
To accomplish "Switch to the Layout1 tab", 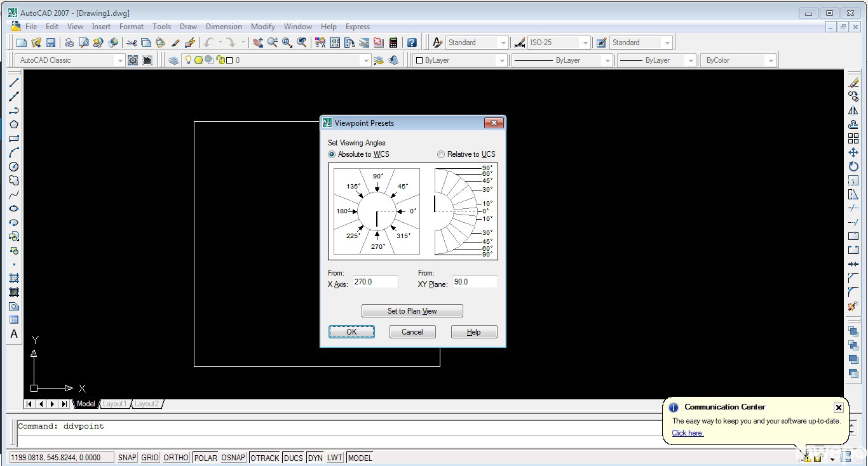I will 115,404.
